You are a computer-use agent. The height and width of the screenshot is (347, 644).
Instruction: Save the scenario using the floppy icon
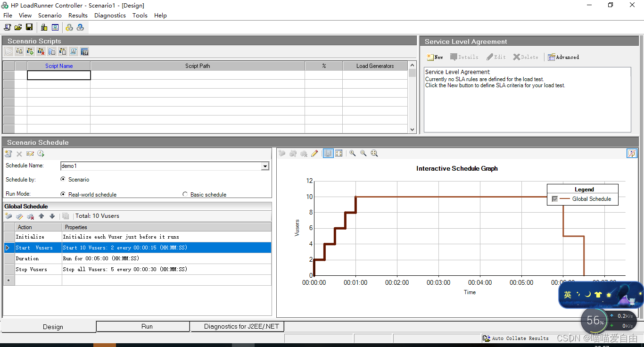[x=29, y=27]
